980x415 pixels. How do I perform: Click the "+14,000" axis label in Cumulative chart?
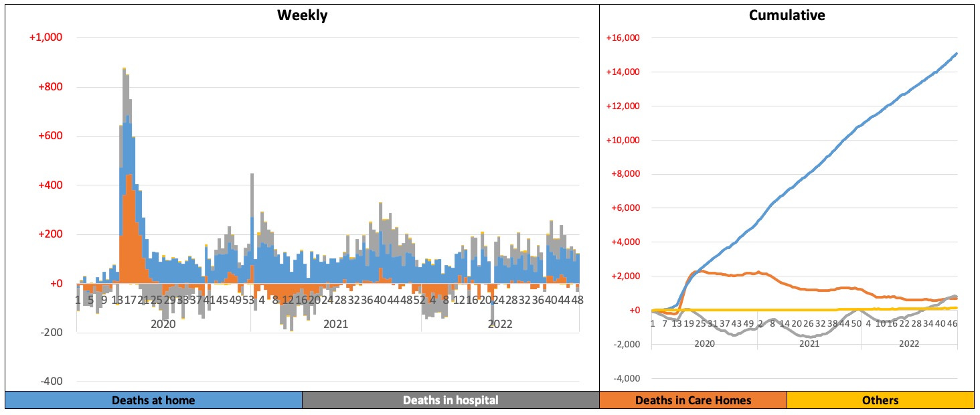(623, 72)
